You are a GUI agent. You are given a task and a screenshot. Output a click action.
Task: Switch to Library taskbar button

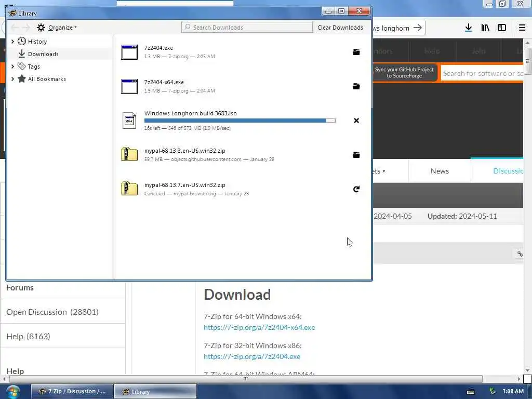click(x=155, y=391)
